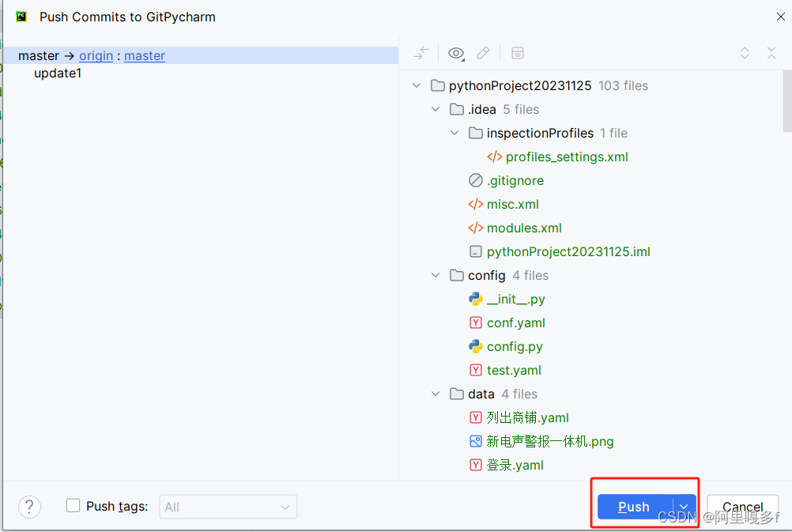Click the profiles_settings.xml file icon
The height and width of the screenshot is (532, 792).
(x=495, y=157)
